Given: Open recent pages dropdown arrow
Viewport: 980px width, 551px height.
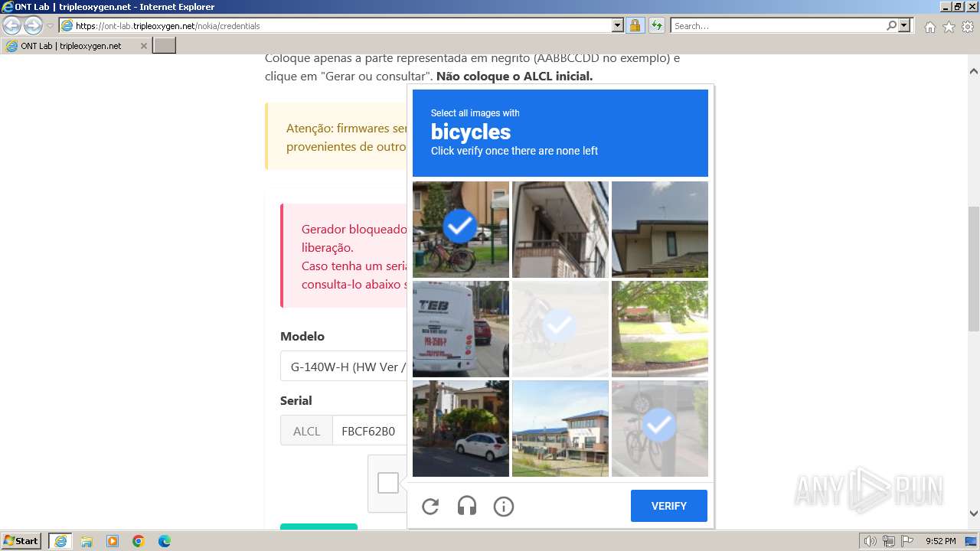Looking at the screenshot, I should [x=51, y=26].
